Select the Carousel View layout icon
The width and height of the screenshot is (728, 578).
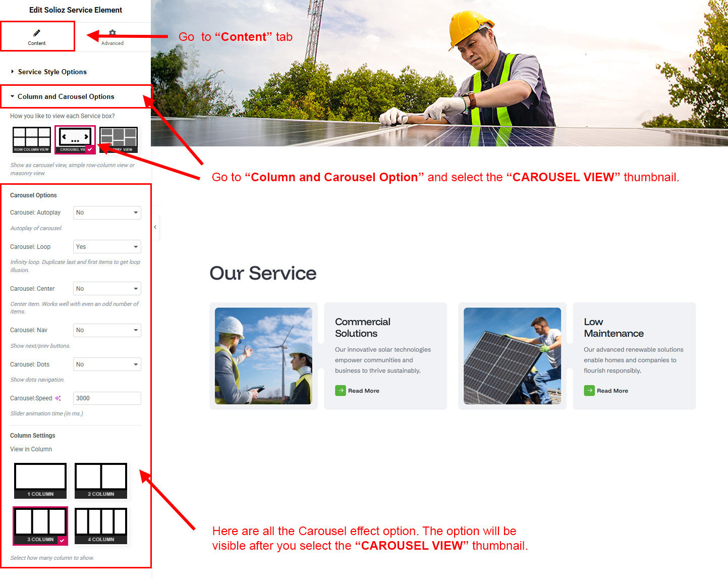[x=75, y=140]
